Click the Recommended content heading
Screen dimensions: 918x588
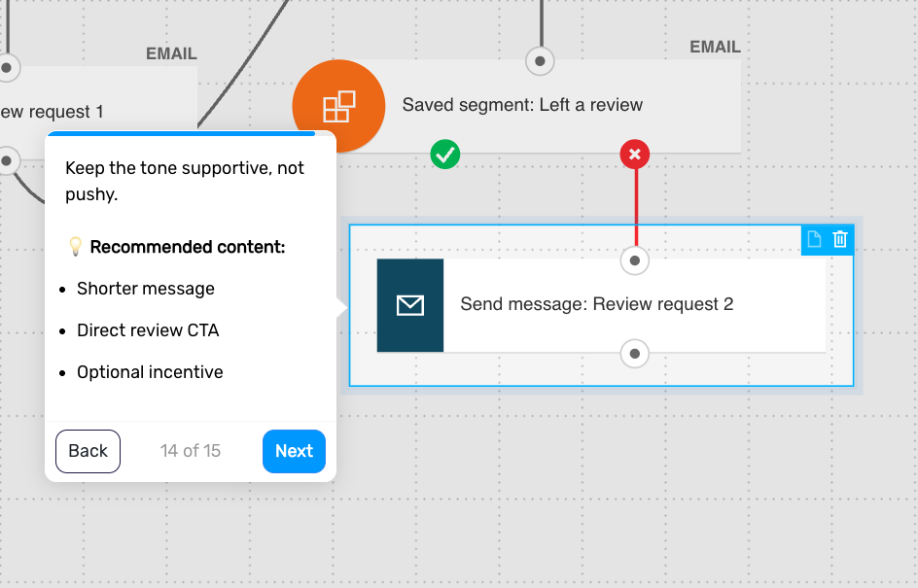click(188, 247)
